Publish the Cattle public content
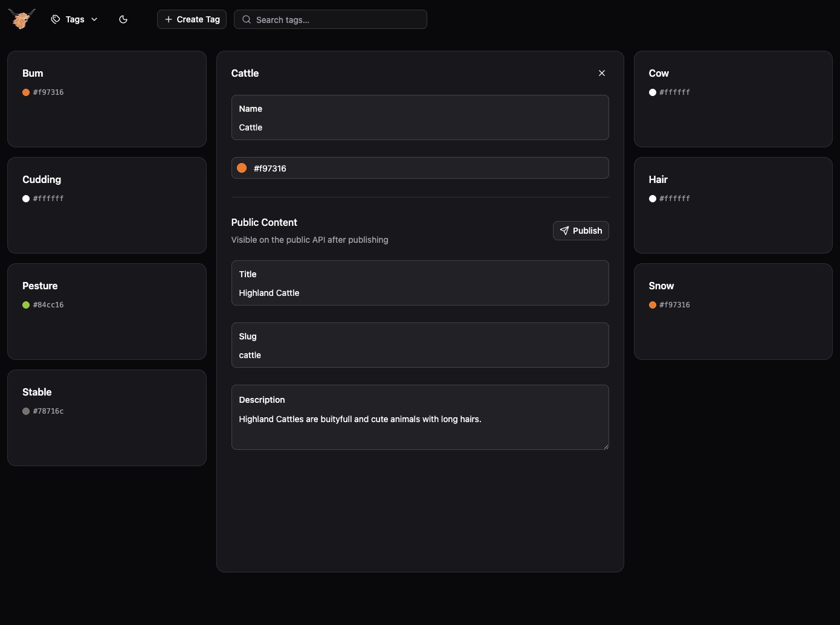This screenshot has width=840, height=625. (x=580, y=231)
